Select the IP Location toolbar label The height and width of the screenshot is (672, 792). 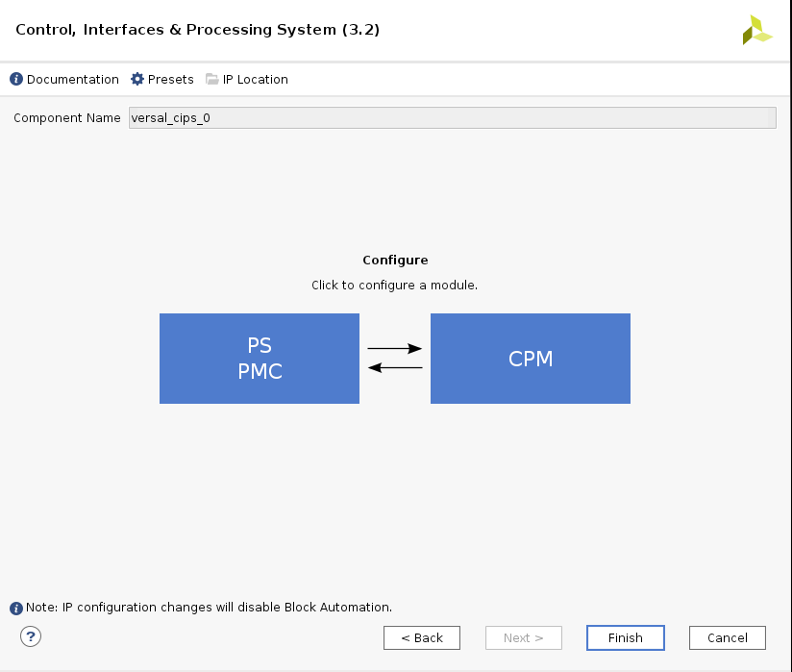pos(256,80)
